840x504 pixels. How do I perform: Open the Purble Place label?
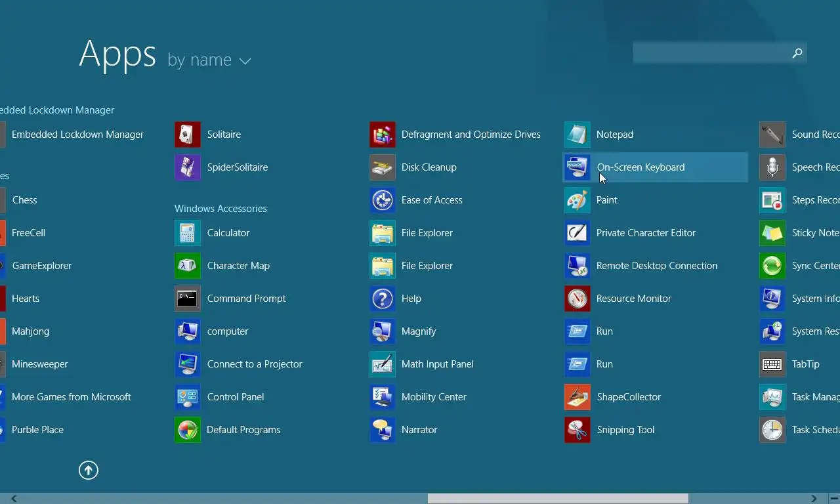[x=37, y=430]
